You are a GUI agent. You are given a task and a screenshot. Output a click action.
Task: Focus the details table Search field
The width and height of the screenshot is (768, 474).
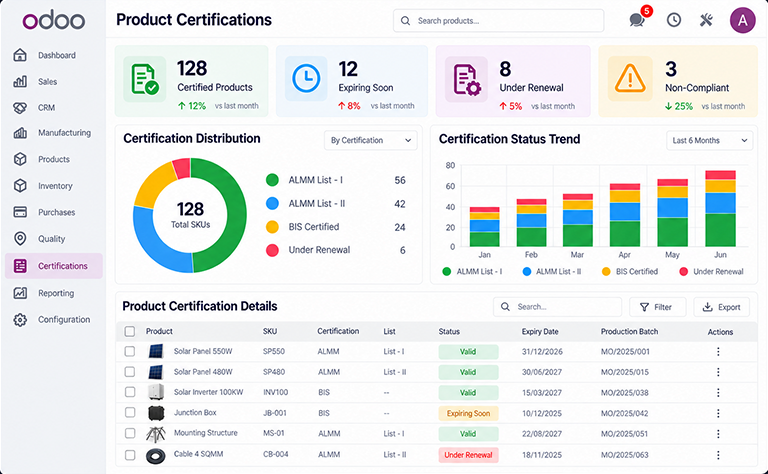point(557,307)
